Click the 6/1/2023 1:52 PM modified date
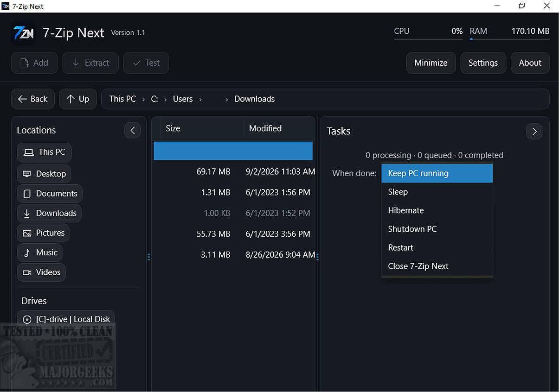559x392 pixels. (x=278, y=213)
